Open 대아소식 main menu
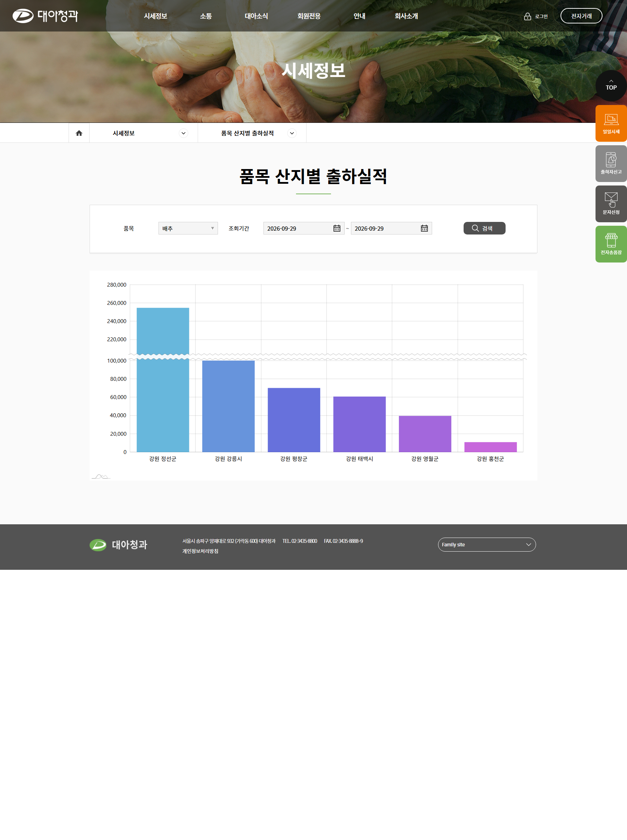 click(256, 16)
